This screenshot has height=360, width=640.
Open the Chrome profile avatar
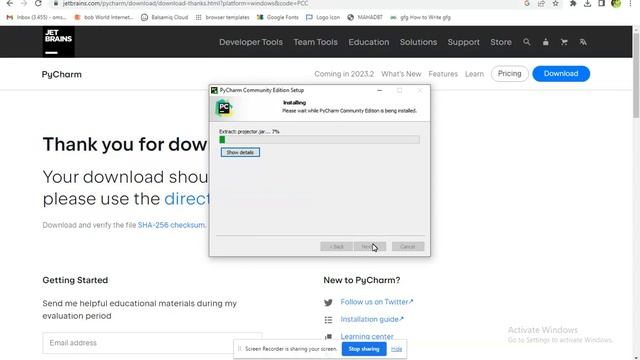(x=616, y=3)
